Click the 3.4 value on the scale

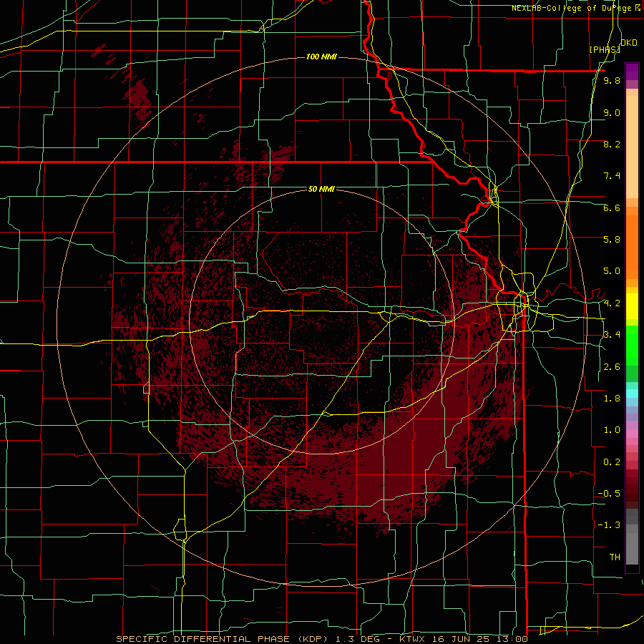pos(612,335)
